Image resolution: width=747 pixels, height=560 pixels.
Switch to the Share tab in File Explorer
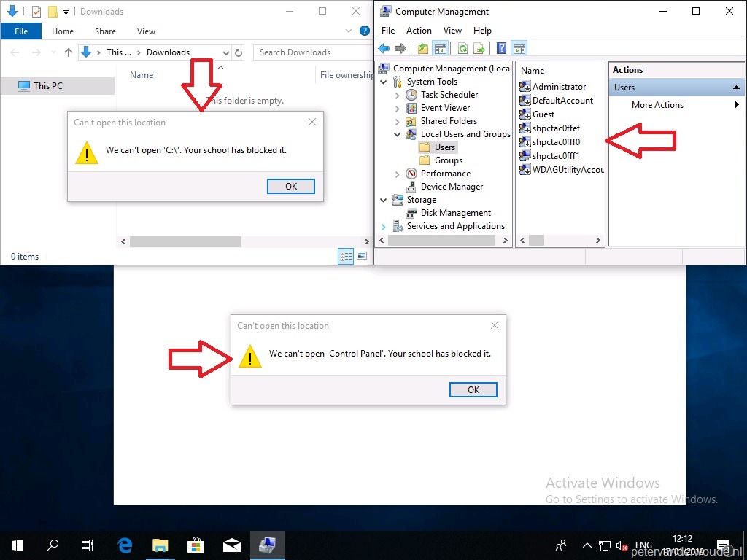click(x=105, y=31)
